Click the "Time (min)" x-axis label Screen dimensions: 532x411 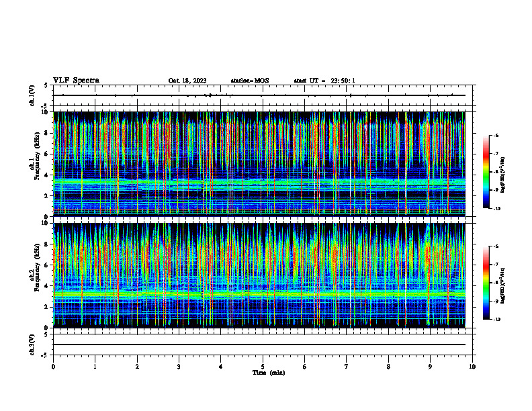coord(269,373)
